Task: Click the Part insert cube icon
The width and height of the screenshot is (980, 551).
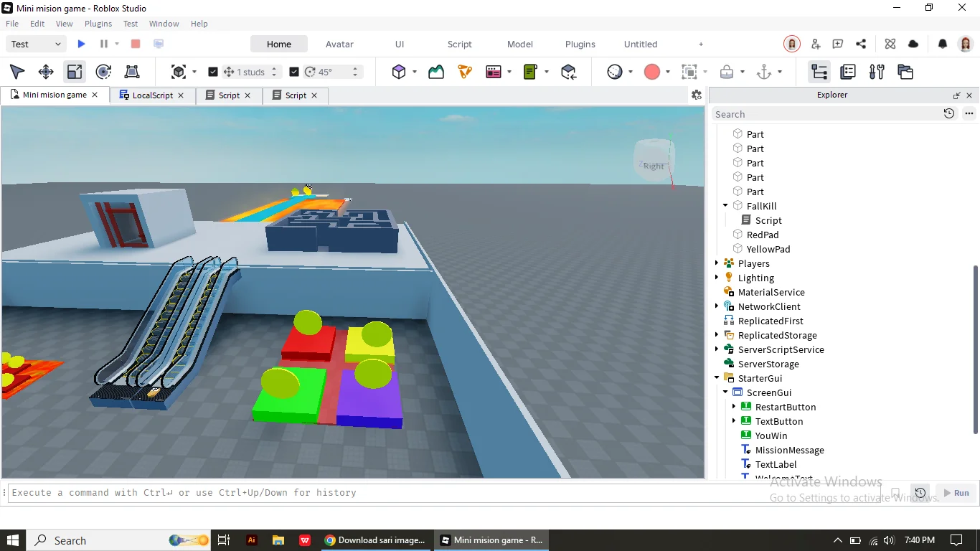Action: click(399, 72)
